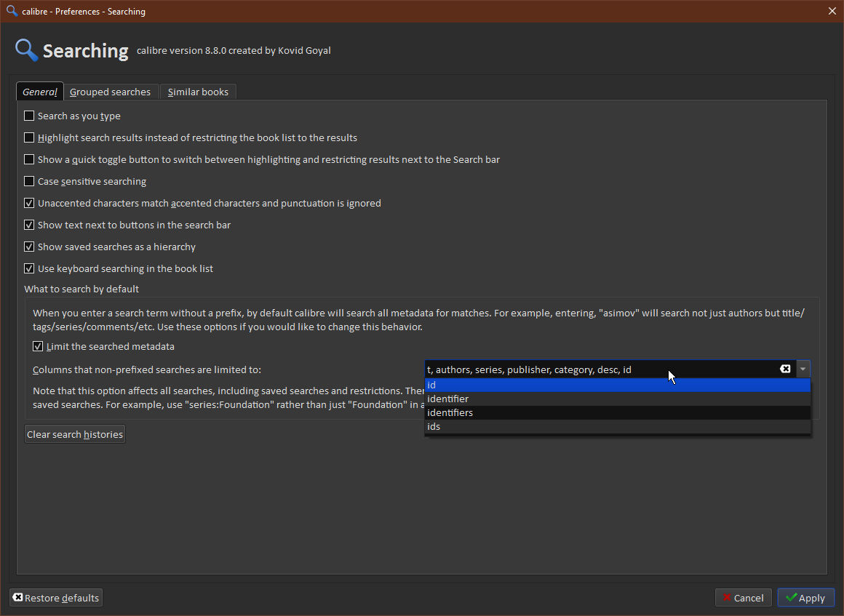The width and height of the screenshot is (844, 616).
Task: Open the columns combo box dropdown arrow
Action: (x=803, y=369)
